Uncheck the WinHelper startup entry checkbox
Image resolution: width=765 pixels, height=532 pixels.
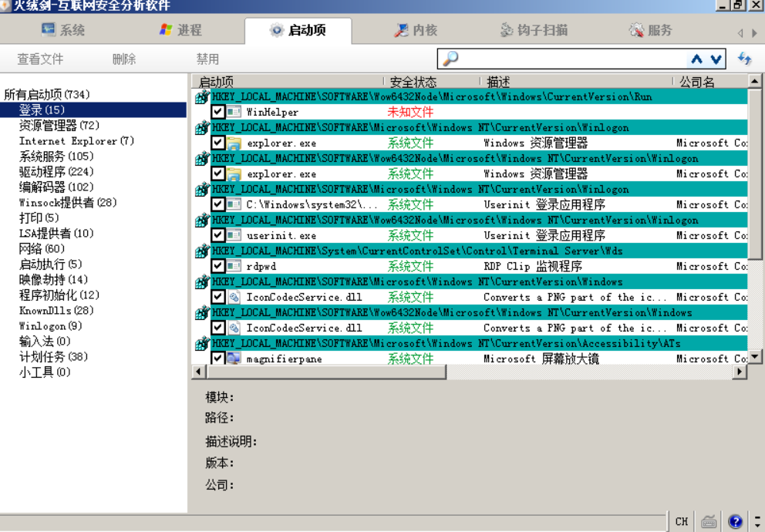point(220,112)
